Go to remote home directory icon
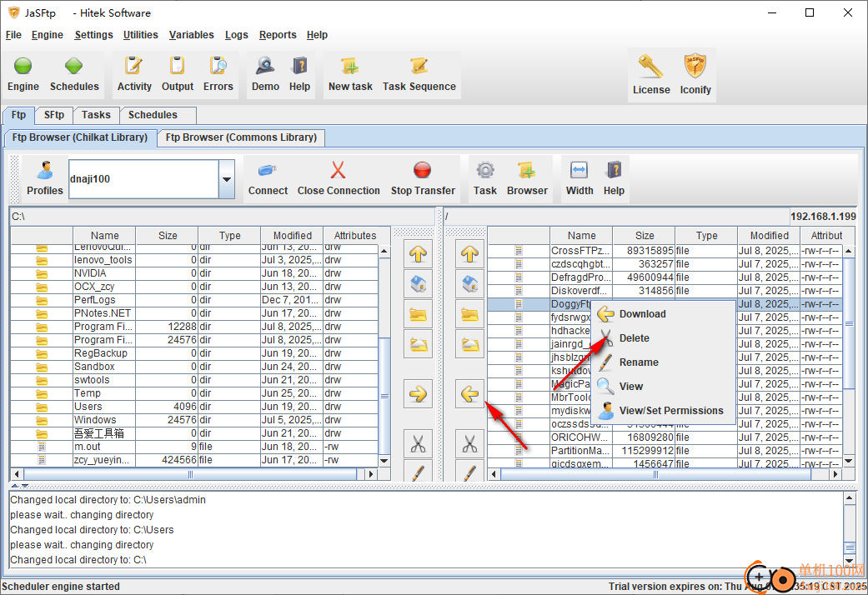Image resolution: width=868 pixels, height=595 pixels. 469,284
